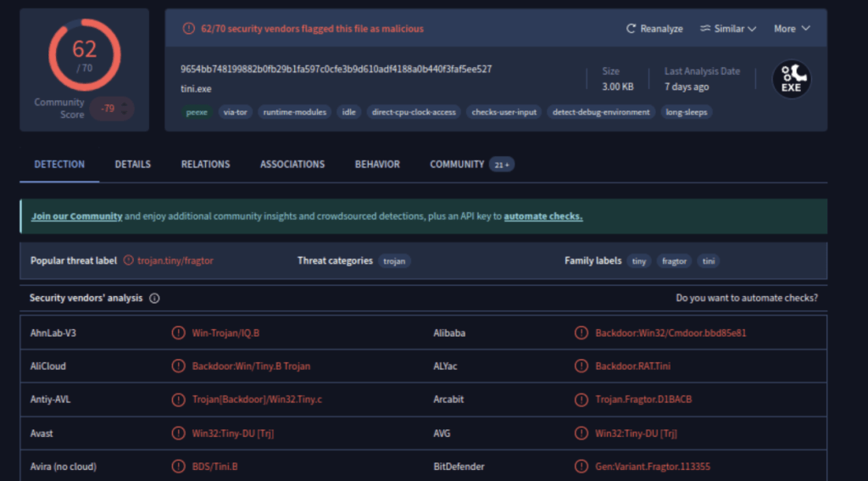
Task: Open the Relations tab
Action: pyautogui.click(x=205, y=165)
